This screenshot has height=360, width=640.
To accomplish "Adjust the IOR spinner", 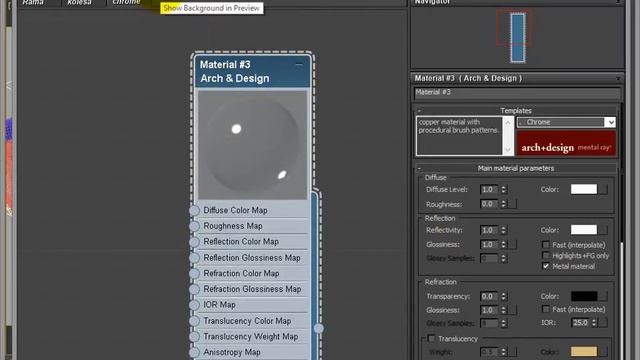I will tap(594, 323).
